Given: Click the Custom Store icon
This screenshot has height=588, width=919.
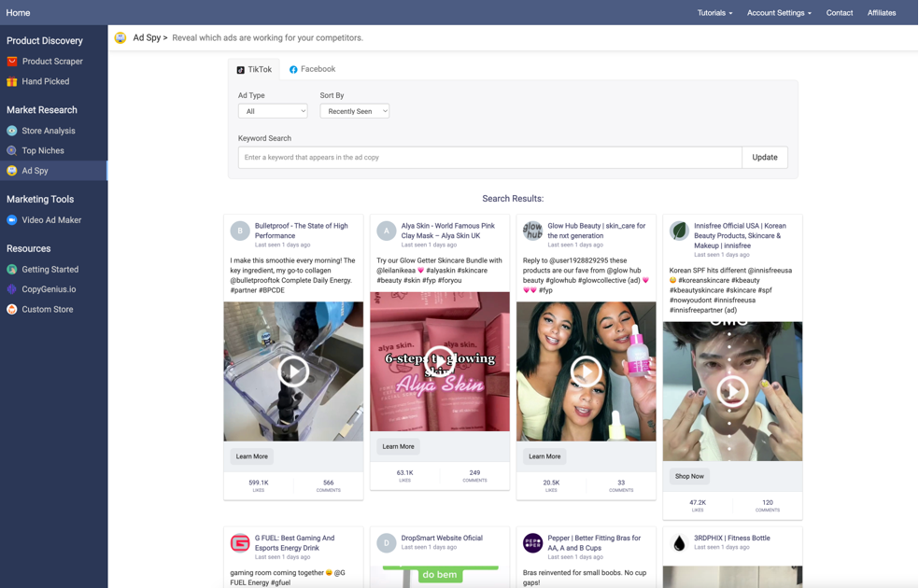Looking at the screenshot, I should pyautogui.click(x=12, y=309).
